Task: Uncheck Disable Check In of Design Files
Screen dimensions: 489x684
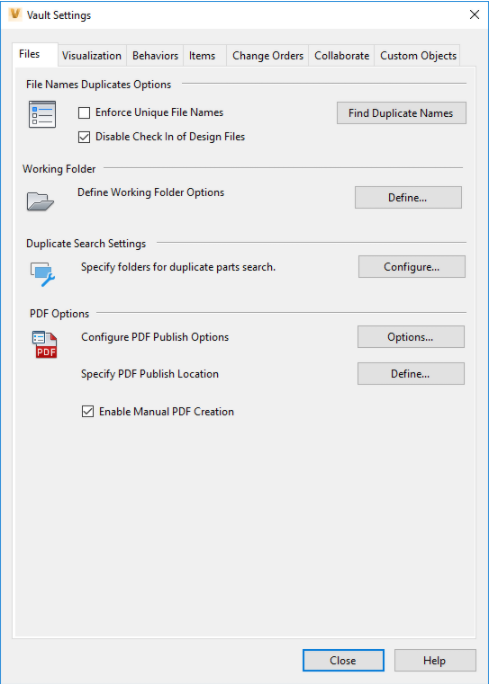Action: tap(84, 137)
